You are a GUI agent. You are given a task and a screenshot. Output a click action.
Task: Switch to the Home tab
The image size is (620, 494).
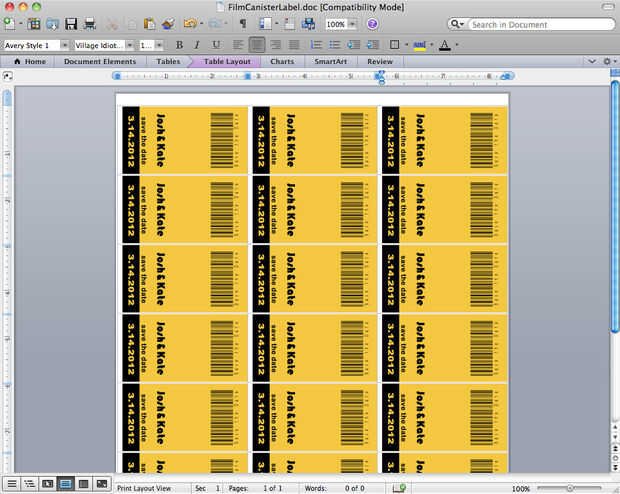click(29, 62)
